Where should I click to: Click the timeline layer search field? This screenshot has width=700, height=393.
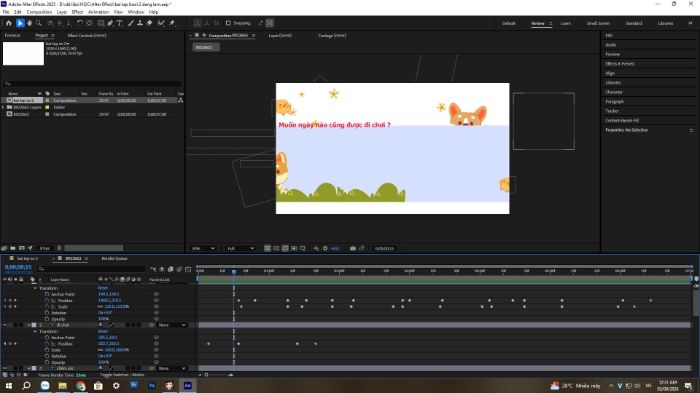click(x=91, y=269)
